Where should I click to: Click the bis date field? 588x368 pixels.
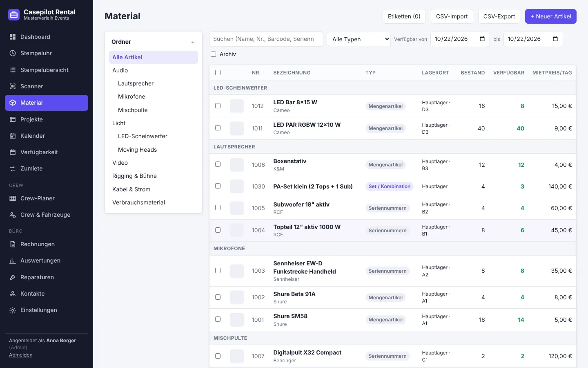point(533,39)
